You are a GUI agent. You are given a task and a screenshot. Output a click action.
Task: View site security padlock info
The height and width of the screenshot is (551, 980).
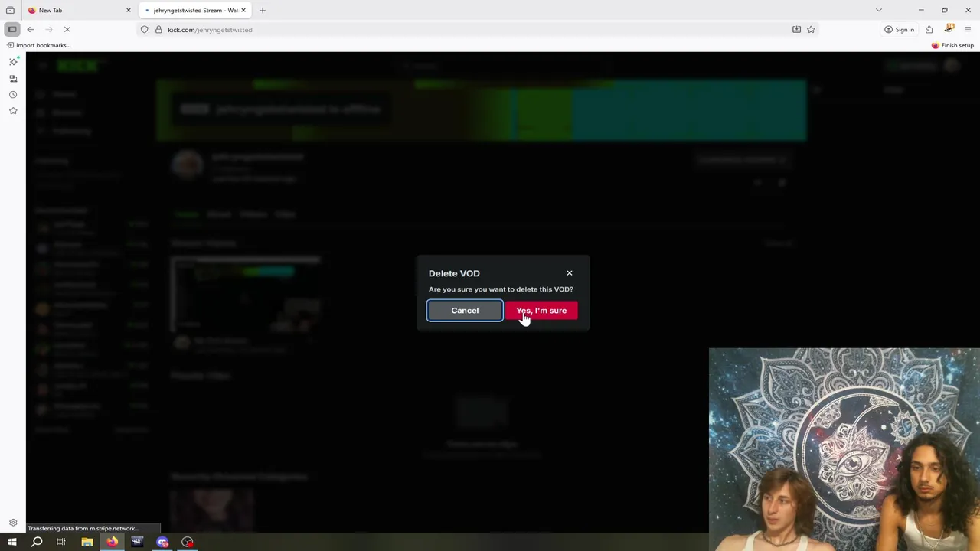[x=158, y=29]
